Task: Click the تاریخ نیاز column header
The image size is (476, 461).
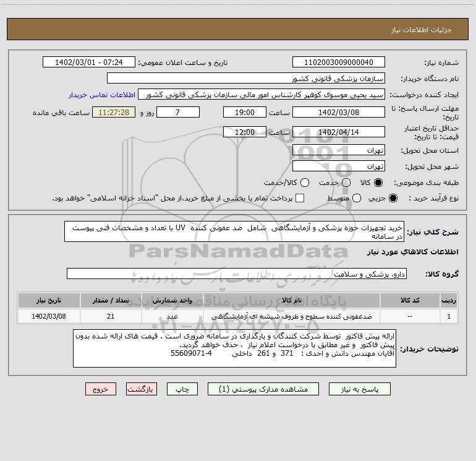Action: (x=49, y=300)
